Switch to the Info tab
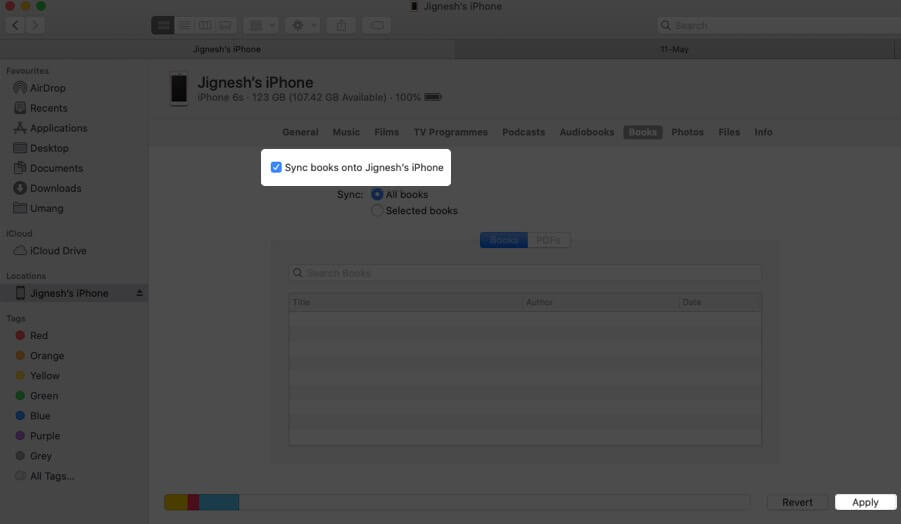 (x=763, y=132)
